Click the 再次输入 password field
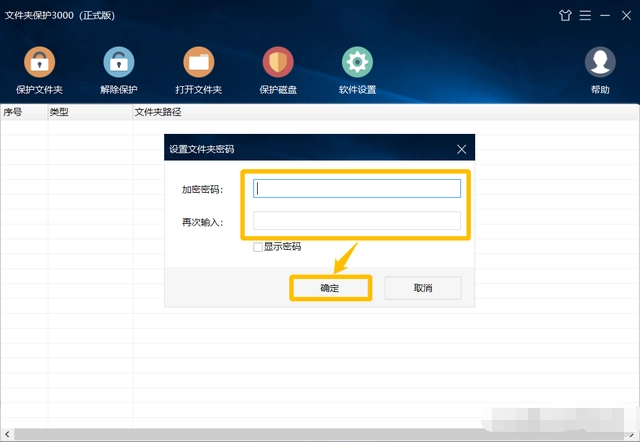Image resolution: width=640 pixels, height=442 pixels. 357,221
